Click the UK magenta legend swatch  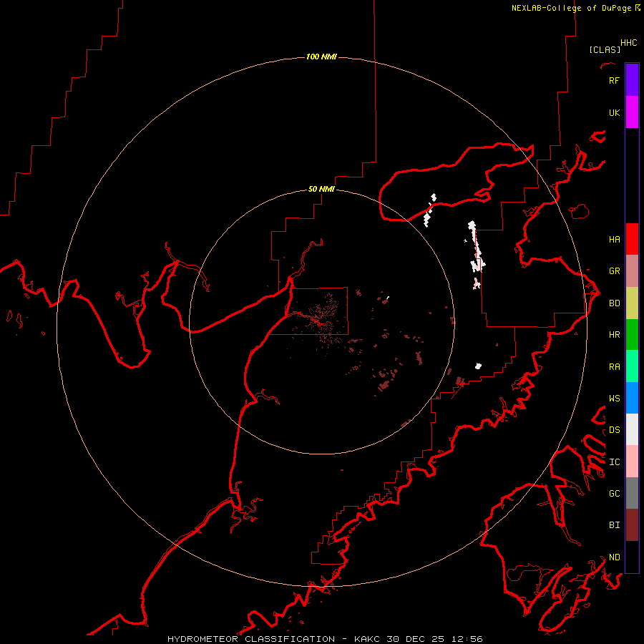(632, 112)
